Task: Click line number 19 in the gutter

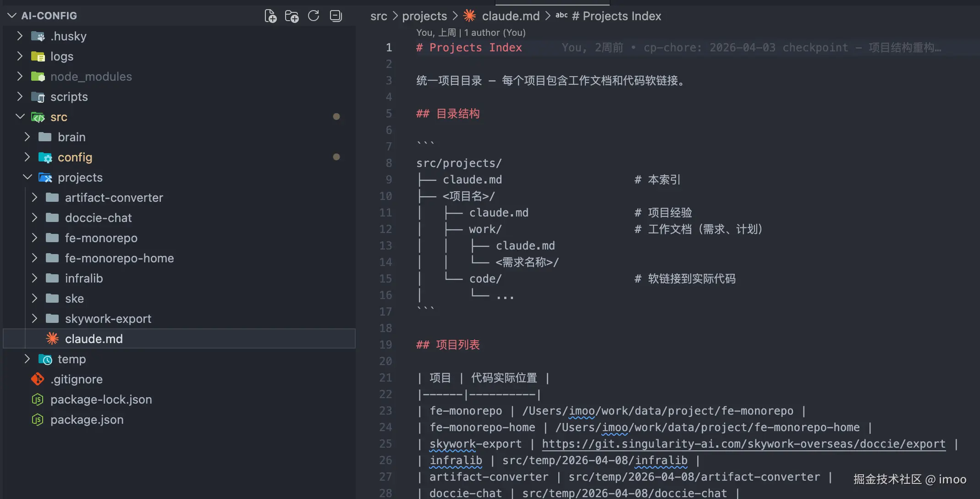Action: (385, 345)
